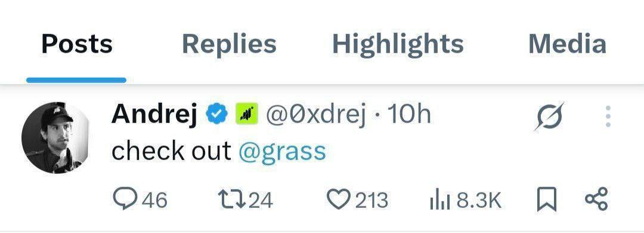This screenshot has width=644, height=233.
Task: Open the Media tab
Action: click(x=567, y=44)
